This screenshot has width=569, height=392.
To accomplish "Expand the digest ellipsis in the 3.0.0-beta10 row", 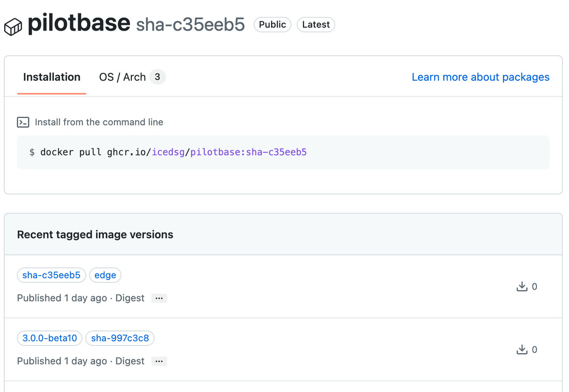I will [159, 361].
